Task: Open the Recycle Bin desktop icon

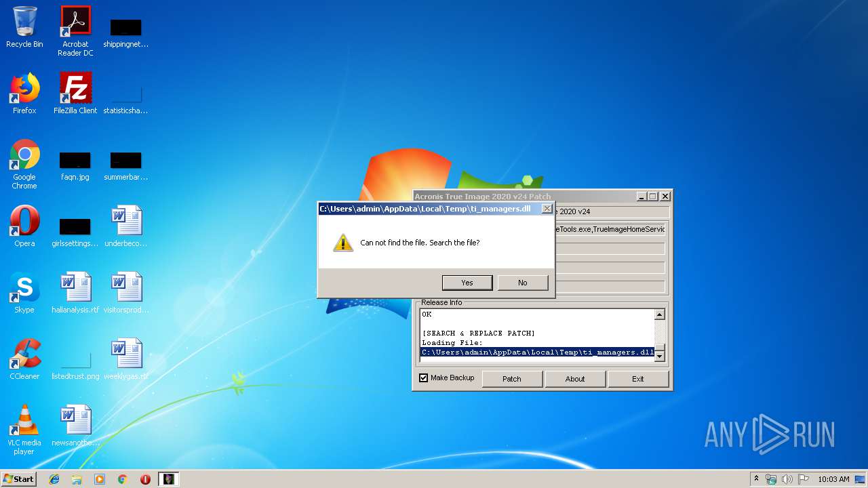Action: pos(24,27)
